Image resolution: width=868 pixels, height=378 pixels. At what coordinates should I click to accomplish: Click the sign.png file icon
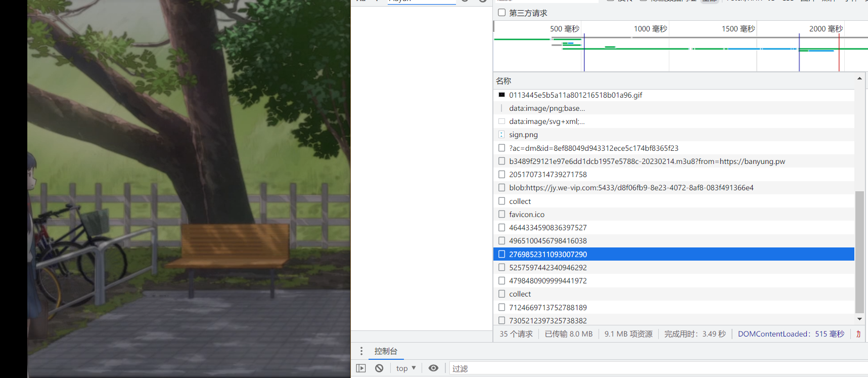tap(501, 135)
